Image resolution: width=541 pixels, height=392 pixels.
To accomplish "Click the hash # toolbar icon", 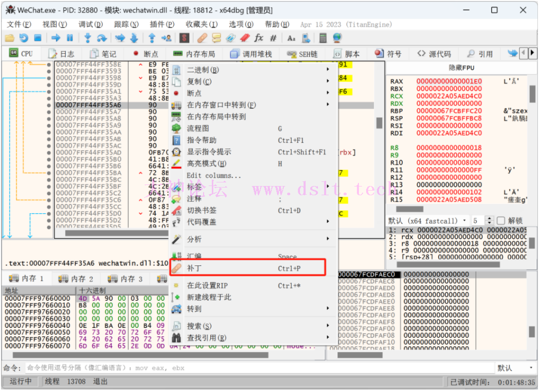I will click(273, 38).
